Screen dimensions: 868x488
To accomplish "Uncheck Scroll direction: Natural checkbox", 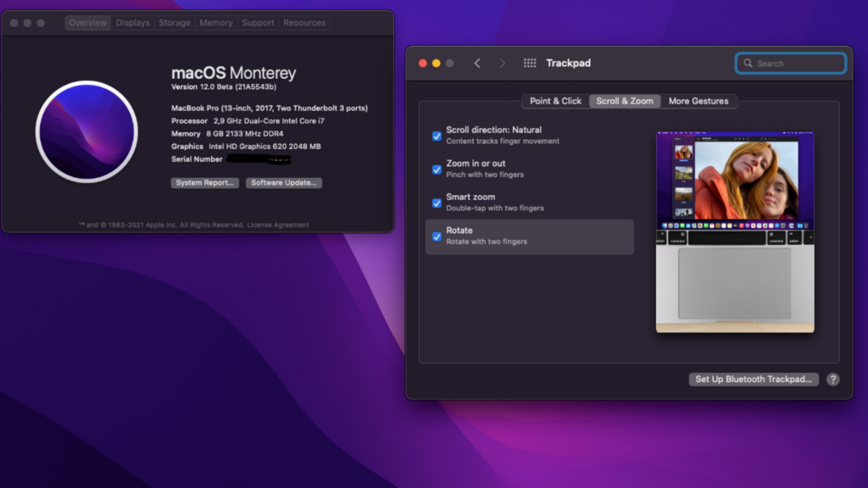I will (x=437, y=136).
